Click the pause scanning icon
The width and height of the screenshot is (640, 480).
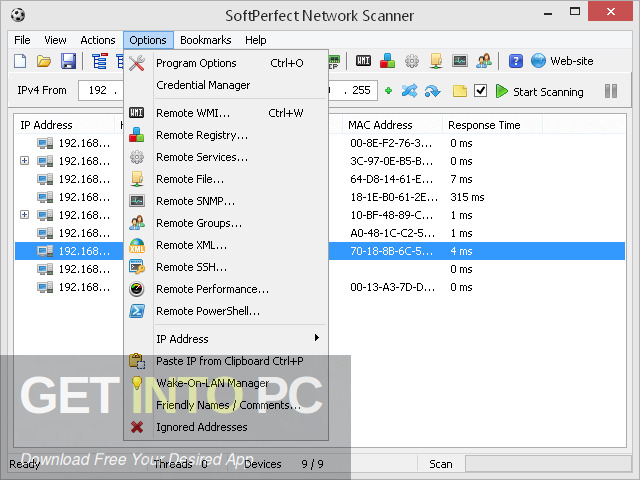(x=611, y=91)
